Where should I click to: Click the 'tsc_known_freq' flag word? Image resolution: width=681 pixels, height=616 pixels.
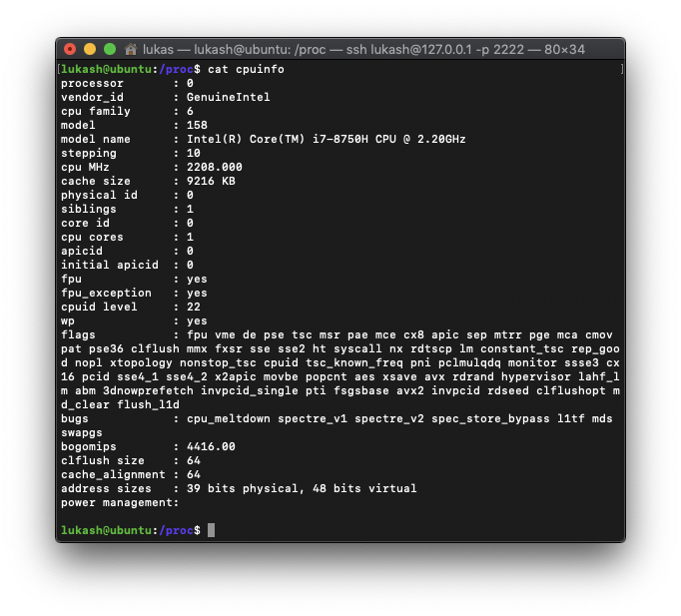(353, 363)
